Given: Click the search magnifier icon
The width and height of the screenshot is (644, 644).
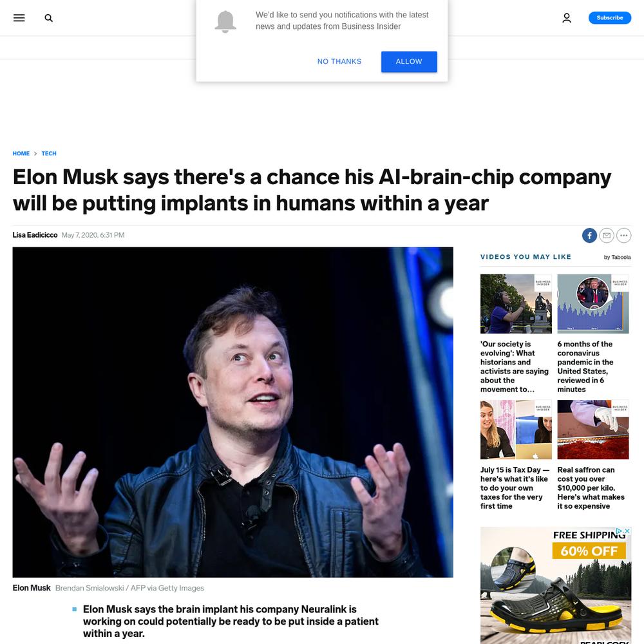Looking at the screenshot, I should [48, 18].
